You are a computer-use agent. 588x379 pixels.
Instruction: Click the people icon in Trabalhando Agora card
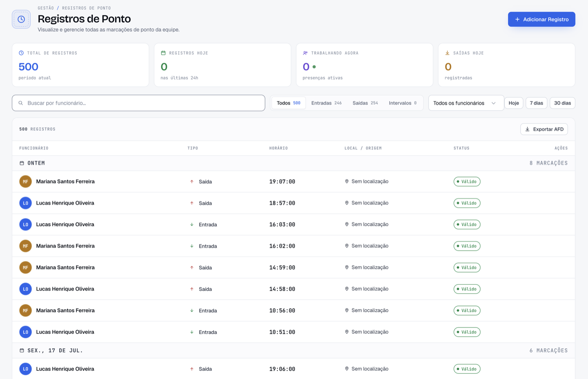(x=305, y=53)
